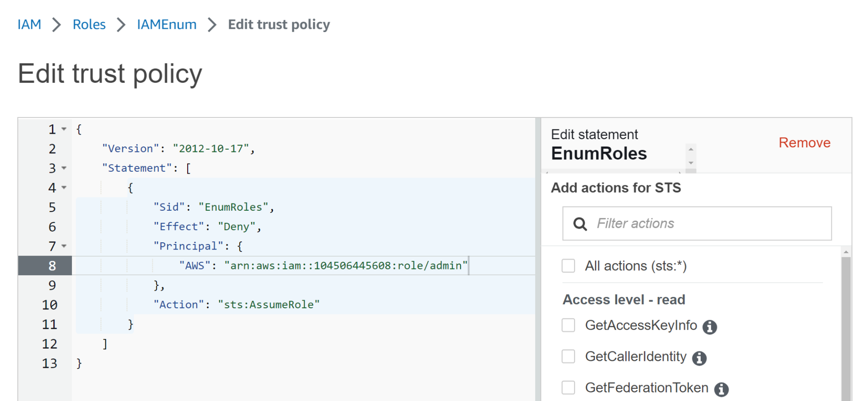868x401 pixels.
Task: Navigate to IAMEnum role breadcrumb
Action: [x=166, y=24]
